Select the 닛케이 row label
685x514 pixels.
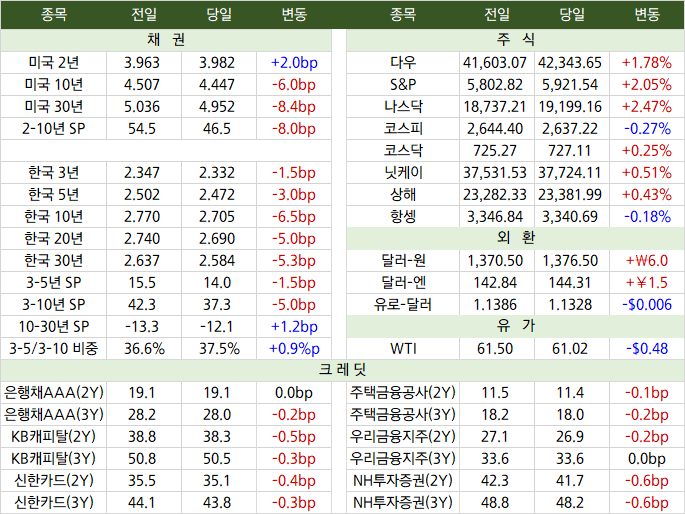(x=403, y=173)
